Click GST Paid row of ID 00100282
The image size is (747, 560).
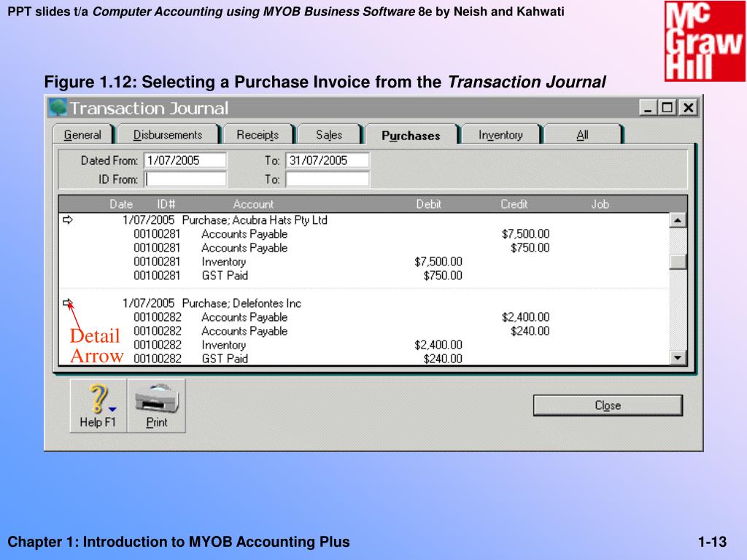click(x=364, y=359)
